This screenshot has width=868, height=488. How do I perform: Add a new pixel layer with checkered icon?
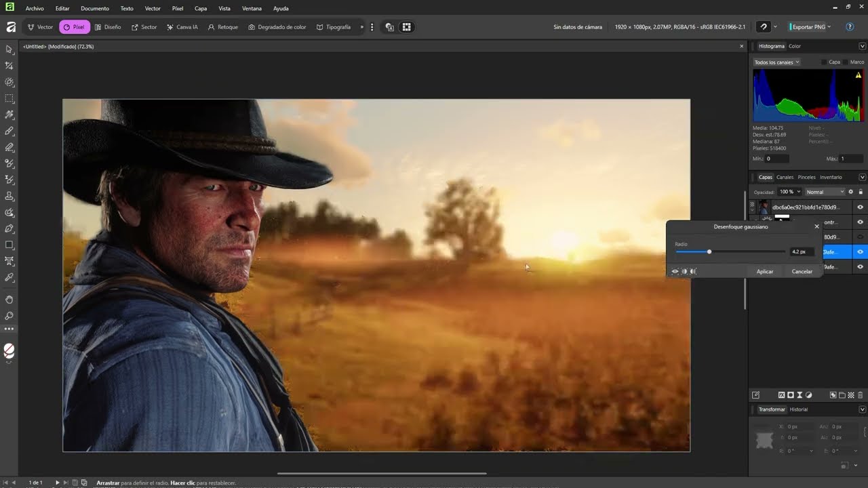(851, 395)
